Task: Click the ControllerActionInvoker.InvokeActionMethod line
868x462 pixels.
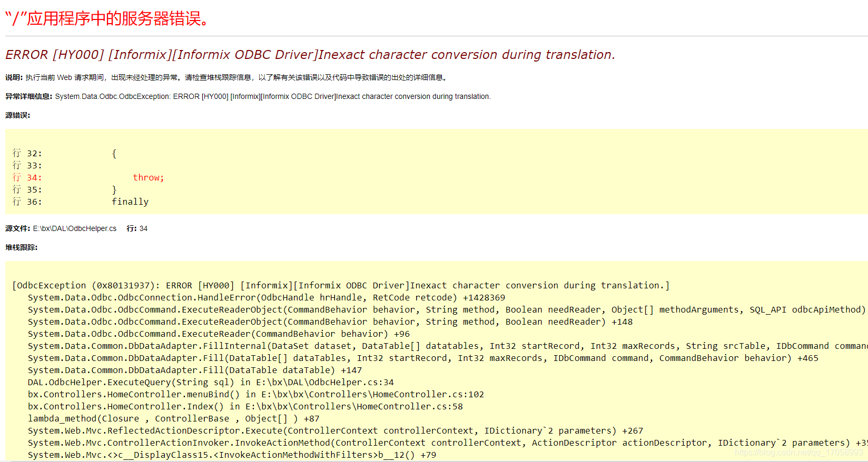Action: tap(448, 443)
